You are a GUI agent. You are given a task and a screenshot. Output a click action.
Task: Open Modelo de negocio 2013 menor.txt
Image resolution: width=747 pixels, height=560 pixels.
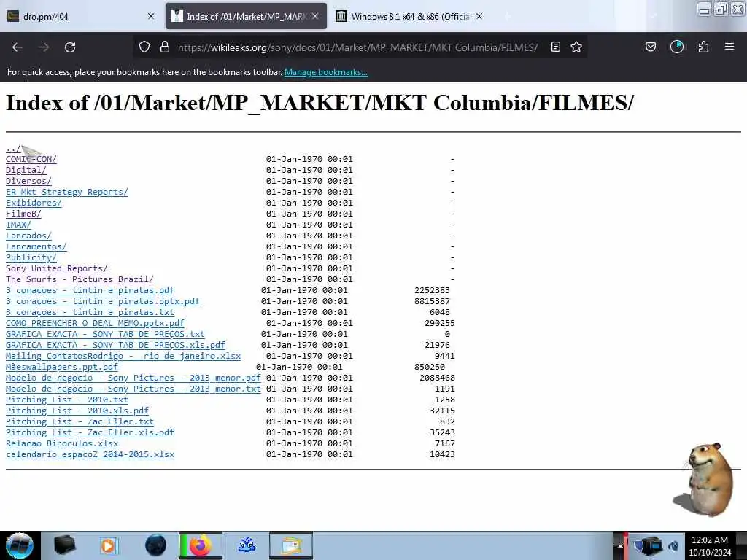[x=133, y=389]
